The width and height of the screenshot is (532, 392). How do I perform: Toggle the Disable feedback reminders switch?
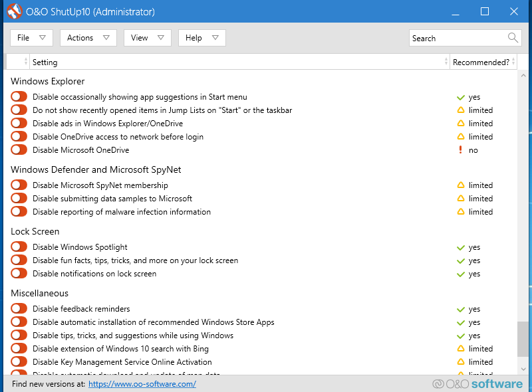click(x=19, y=308)
